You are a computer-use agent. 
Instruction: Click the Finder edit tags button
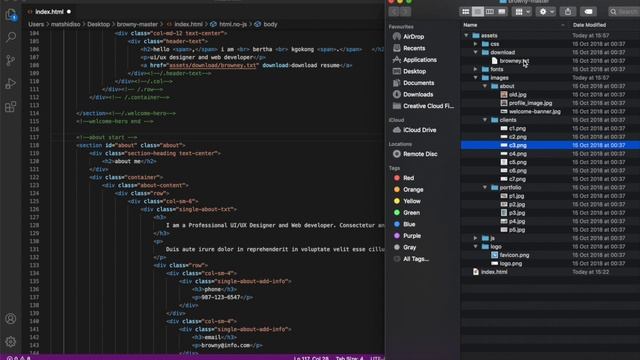[x=588, y=12]
